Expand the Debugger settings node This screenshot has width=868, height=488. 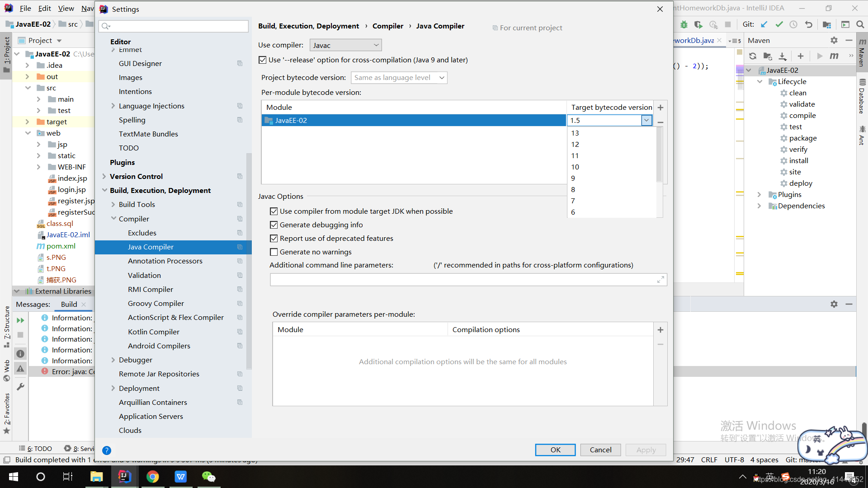(x=113, y=360)
